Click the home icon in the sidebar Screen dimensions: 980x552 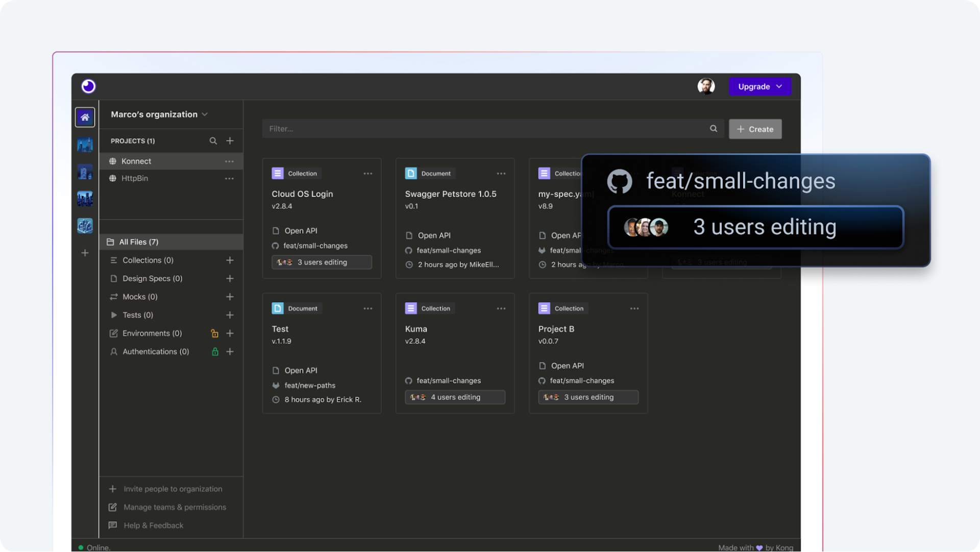pyautogui.click(x=85, y=117)
